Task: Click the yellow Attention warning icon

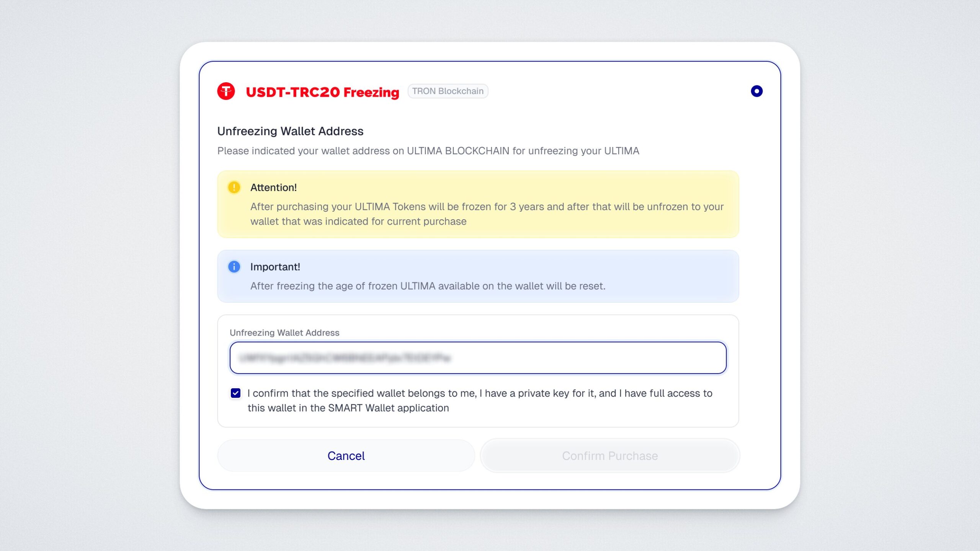Action: (234, 187)
